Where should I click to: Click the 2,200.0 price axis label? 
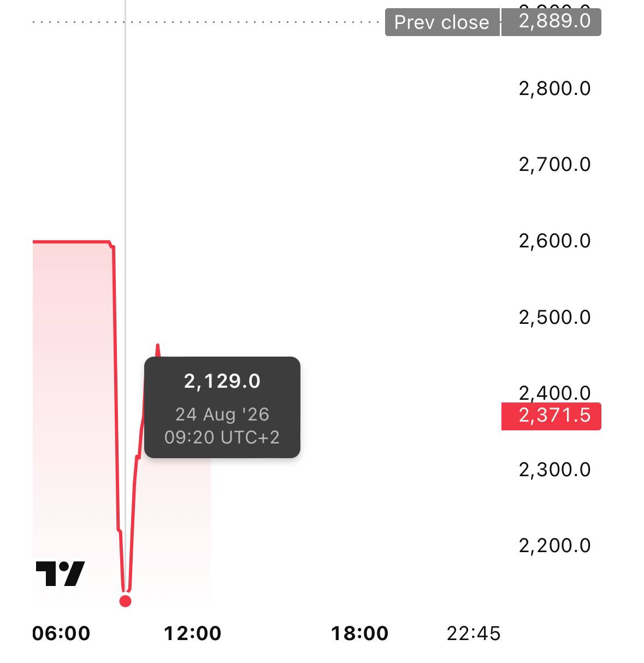(x=555, y=546)
